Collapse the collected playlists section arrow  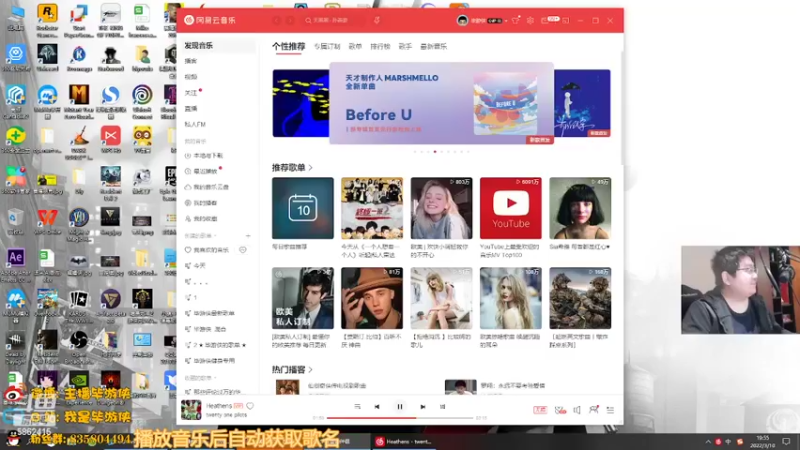point(215,378)
